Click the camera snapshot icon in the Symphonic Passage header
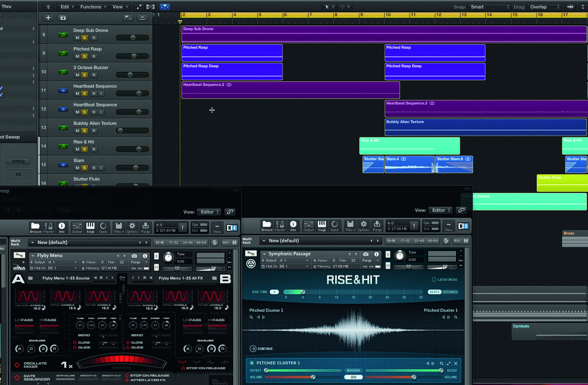 coord(366,254)
